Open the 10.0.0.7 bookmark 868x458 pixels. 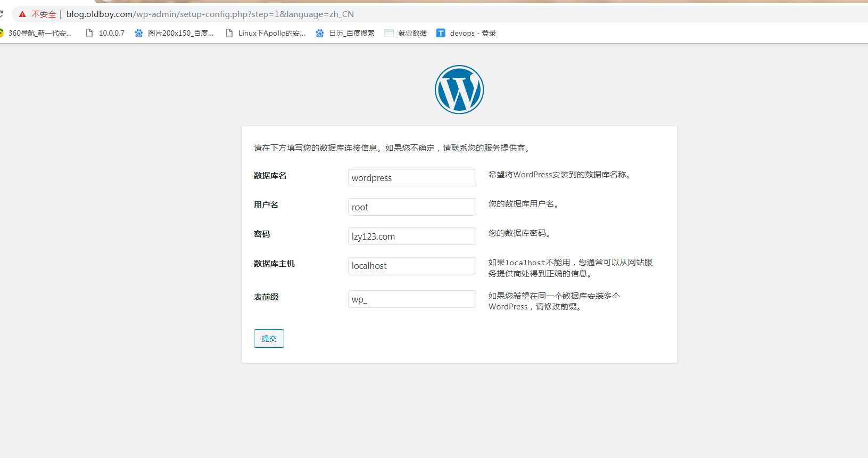(x=105, y=33)
